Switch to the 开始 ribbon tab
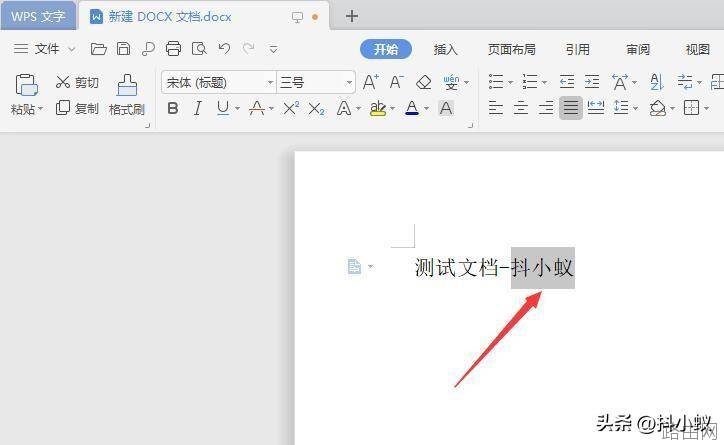 click(386, 49)
